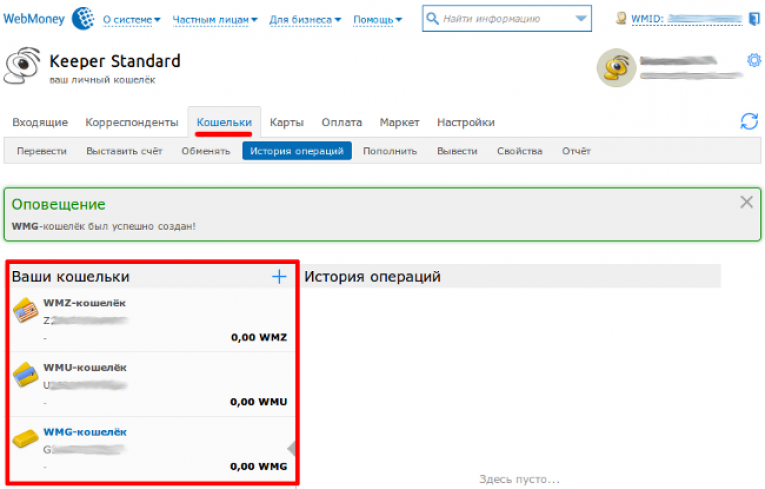Click the 0,00 WMG balance
The image size is (765, 489).
[x=259, y=466]
